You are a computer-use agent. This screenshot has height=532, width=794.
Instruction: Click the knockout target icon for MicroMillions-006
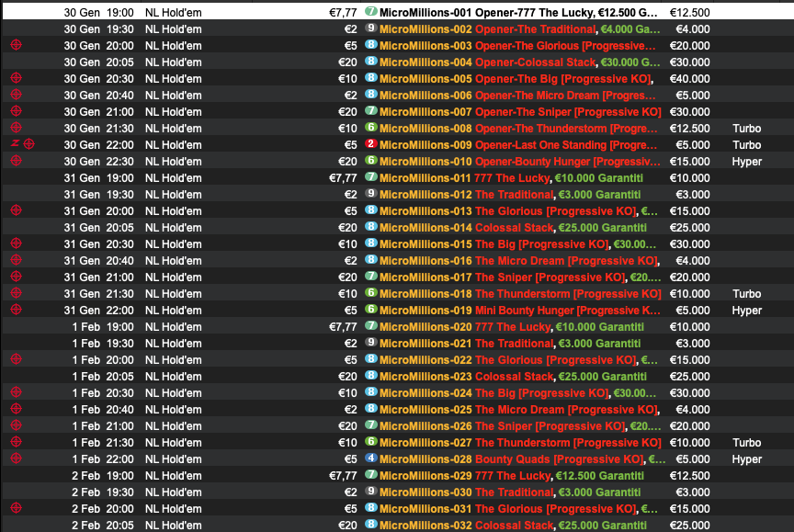(17, 95)
